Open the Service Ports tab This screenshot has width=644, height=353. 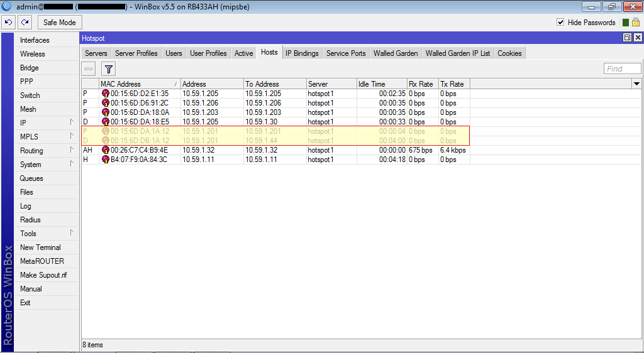pyautogui.click(x=346, y=53)
